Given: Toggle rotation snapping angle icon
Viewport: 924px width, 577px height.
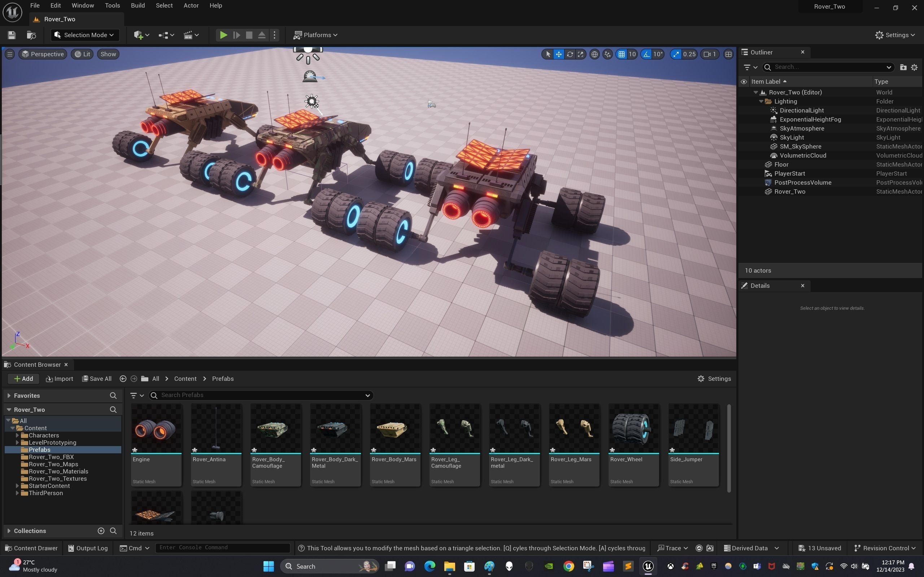Looking at the screenshot, I should [x=646, y=54].
